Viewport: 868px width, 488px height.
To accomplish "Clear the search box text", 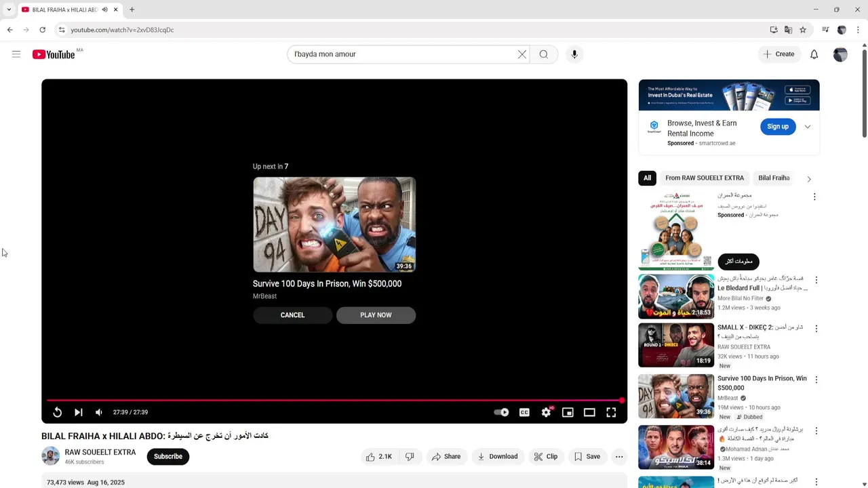I will click(x=522, y=54).
